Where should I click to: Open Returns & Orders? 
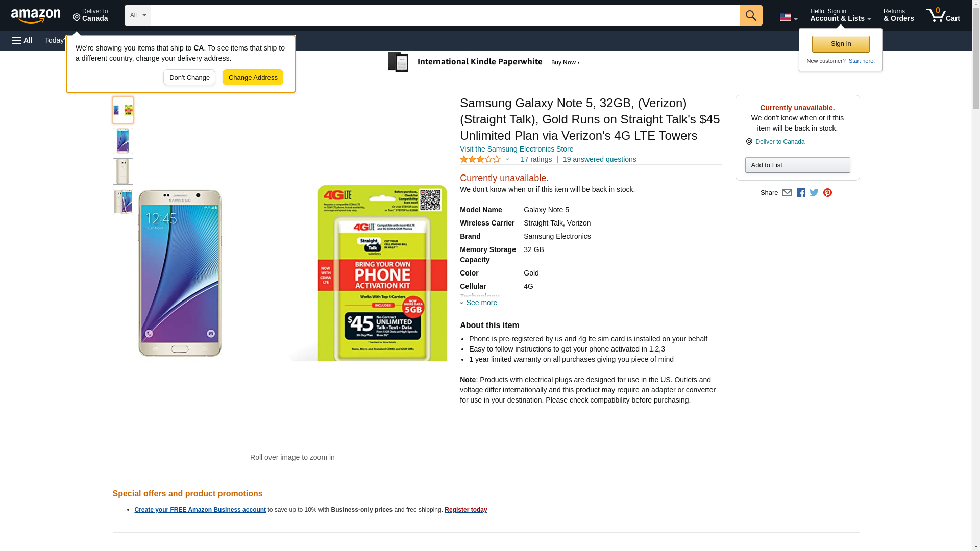tap(898, 15)
